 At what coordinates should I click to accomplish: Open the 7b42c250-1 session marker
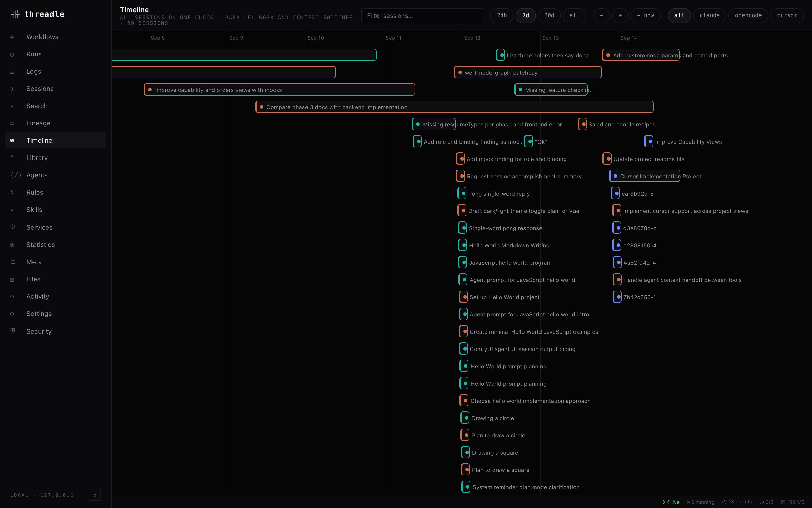point(617,297)
